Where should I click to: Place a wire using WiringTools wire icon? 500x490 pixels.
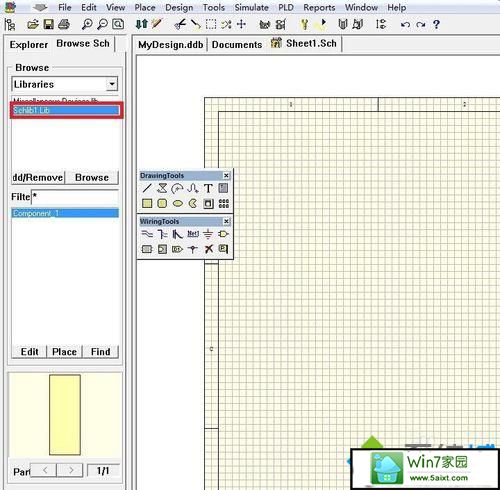[147, 234]
